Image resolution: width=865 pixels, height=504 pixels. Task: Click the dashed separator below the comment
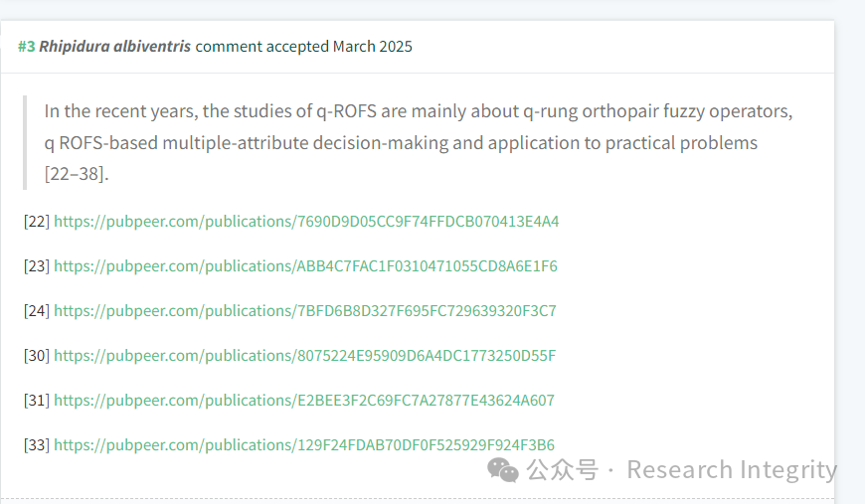tap(418, 498)
